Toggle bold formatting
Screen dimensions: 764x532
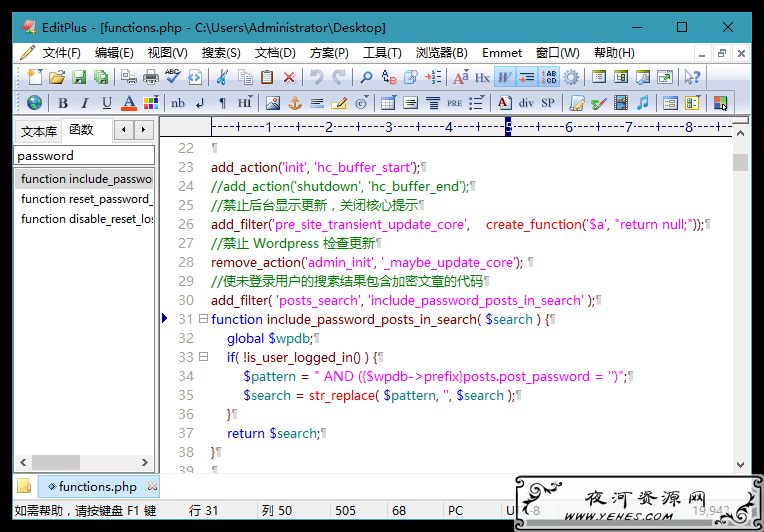tap(63, 103)
